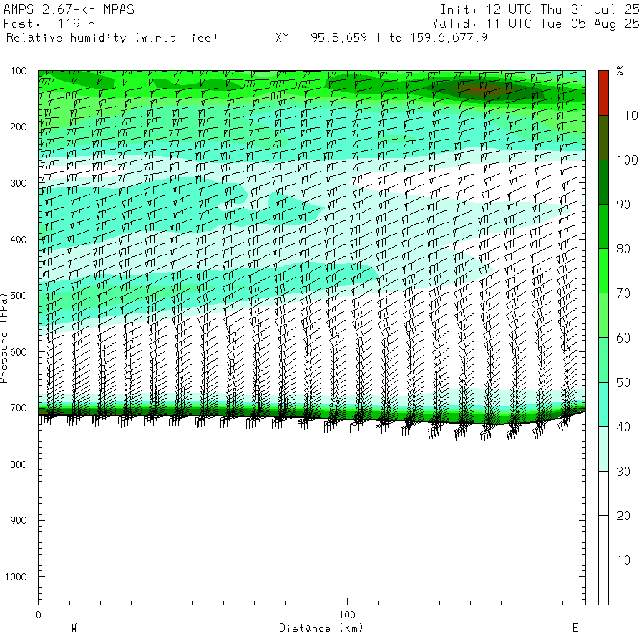
Task: Click the olive 100-110 color bar segment
Action: pyautogui.click(x=603, y=137)
